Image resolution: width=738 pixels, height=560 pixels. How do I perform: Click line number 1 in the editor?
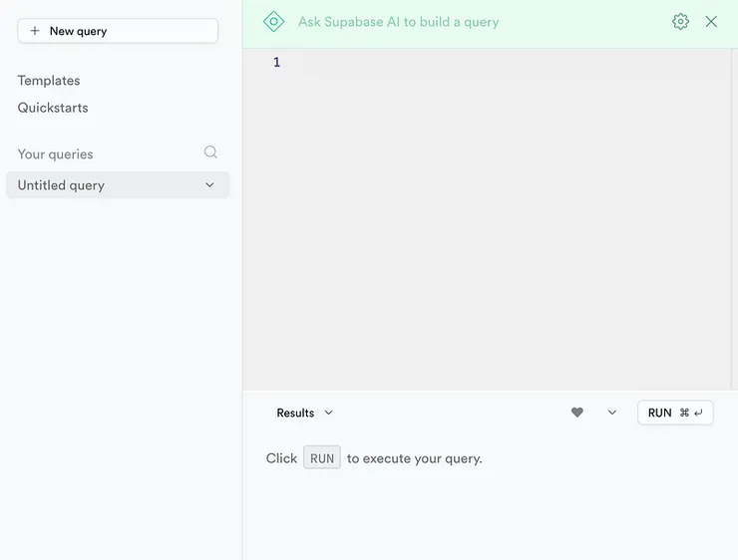(276, 63)
